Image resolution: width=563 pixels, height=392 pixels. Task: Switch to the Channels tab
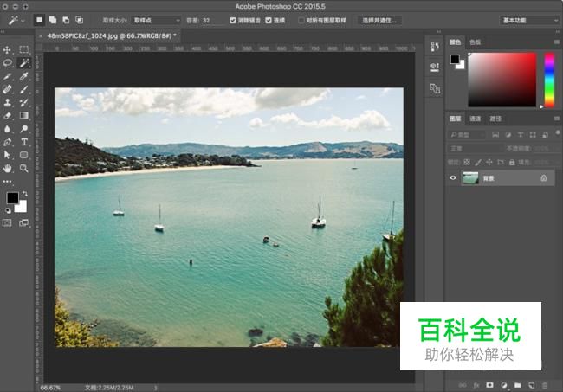[475, 119]
